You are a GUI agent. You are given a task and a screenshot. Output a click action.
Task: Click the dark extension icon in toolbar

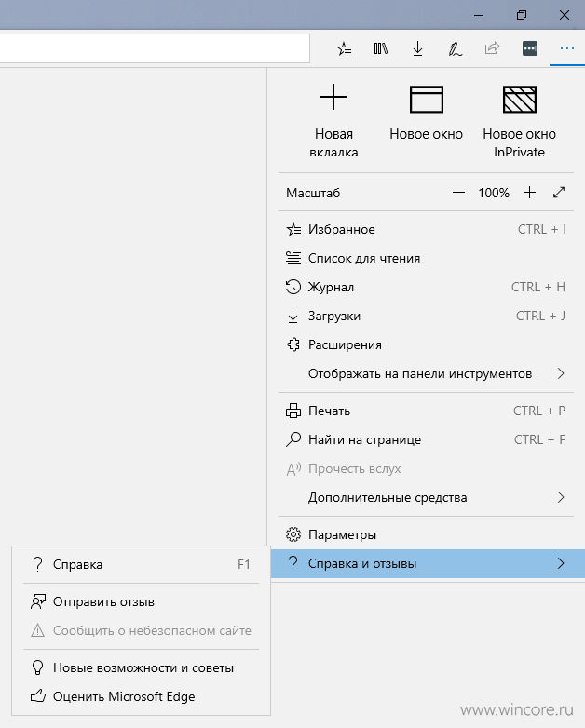530,48
